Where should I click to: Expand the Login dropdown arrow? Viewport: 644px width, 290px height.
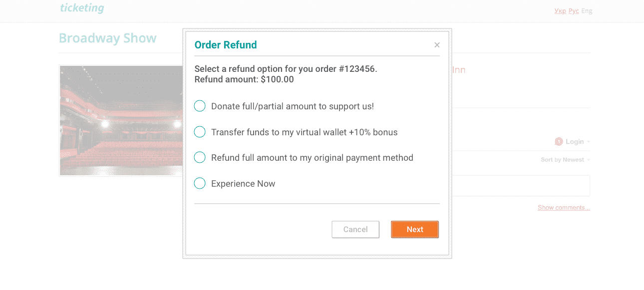[588, 142]
